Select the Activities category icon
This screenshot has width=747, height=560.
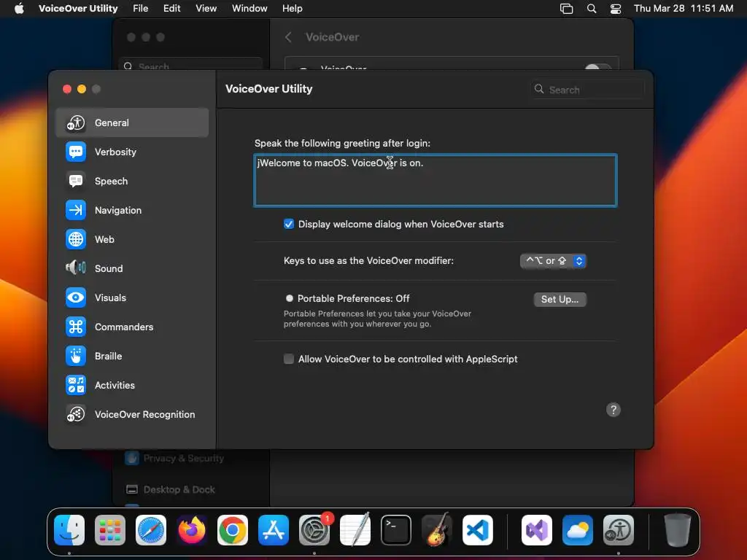(76, 385)
